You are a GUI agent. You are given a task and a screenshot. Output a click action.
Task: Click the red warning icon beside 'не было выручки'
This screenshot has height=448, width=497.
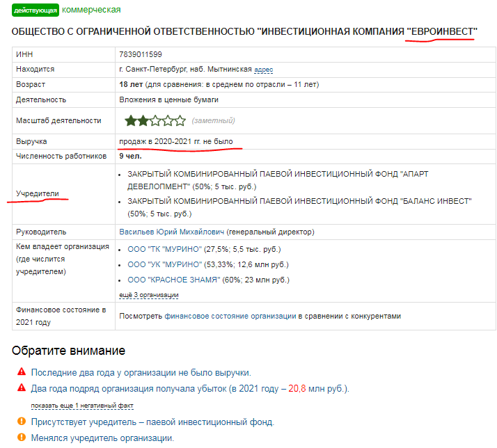pyautogui.click(x=21, y=372)
